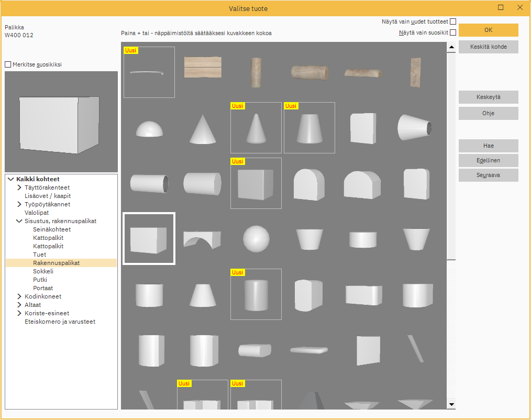531x420 pixels.
Task: Check Näytä vain uudet tuotteet
Action: (x=453, y=21)
